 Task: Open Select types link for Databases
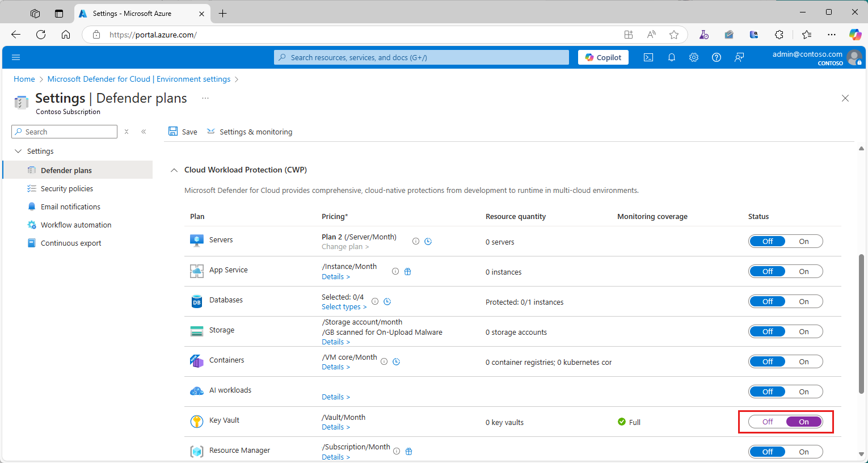[344, 307]
